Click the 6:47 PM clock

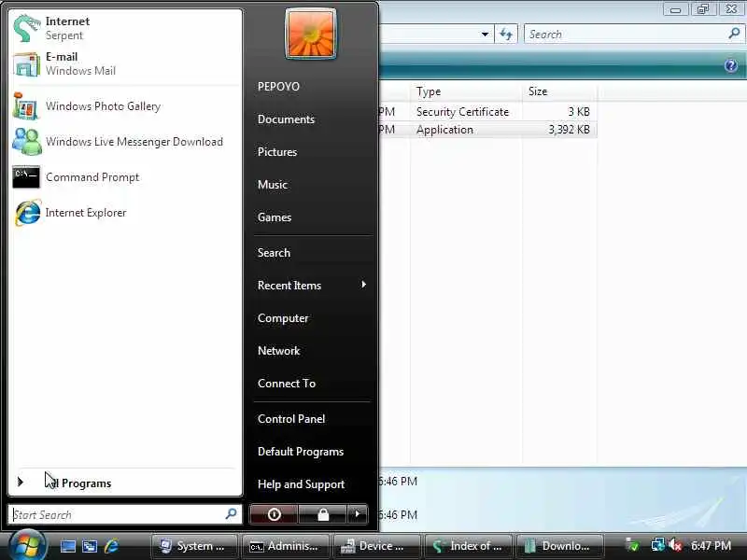[712, 546]
